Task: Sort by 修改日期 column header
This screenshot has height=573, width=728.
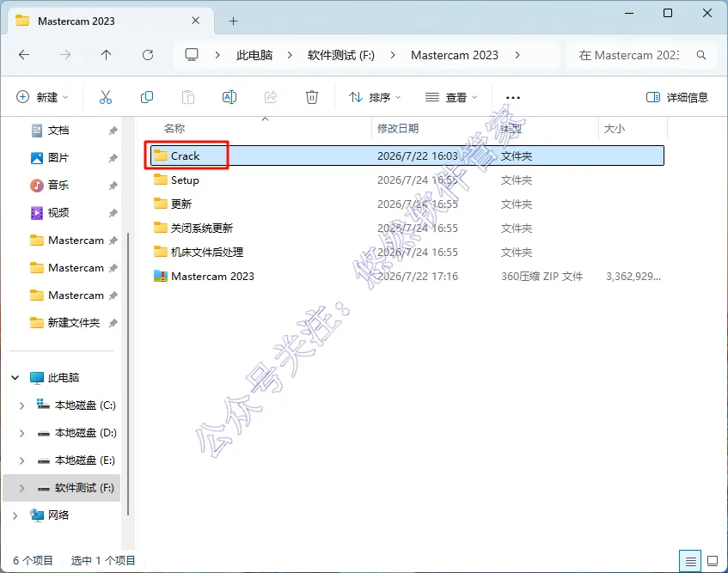Action: (398, 129)
